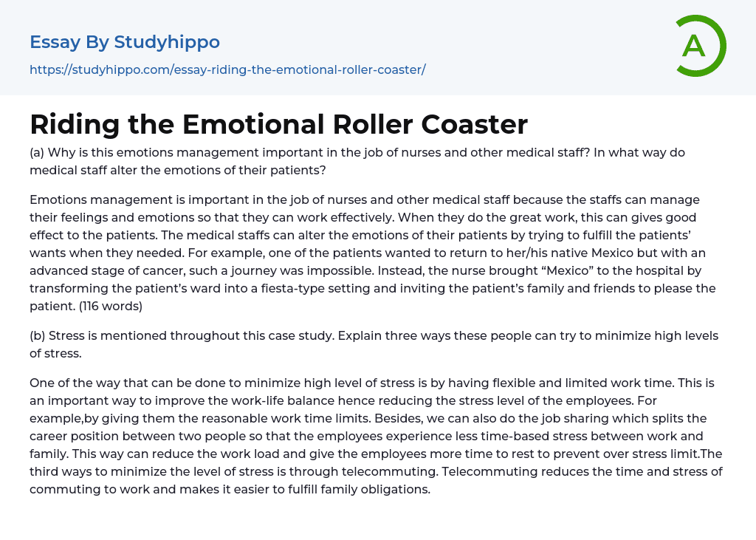Click the line starting "One of the way"
Viewport: 756px width, 540px height.
[x=372, y=383]
